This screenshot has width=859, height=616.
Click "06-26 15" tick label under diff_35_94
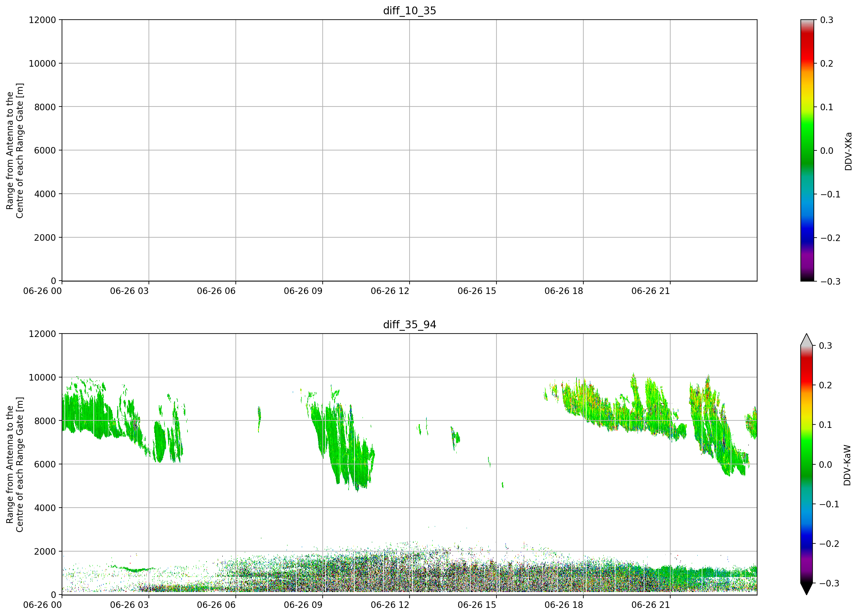click(477, 605)
